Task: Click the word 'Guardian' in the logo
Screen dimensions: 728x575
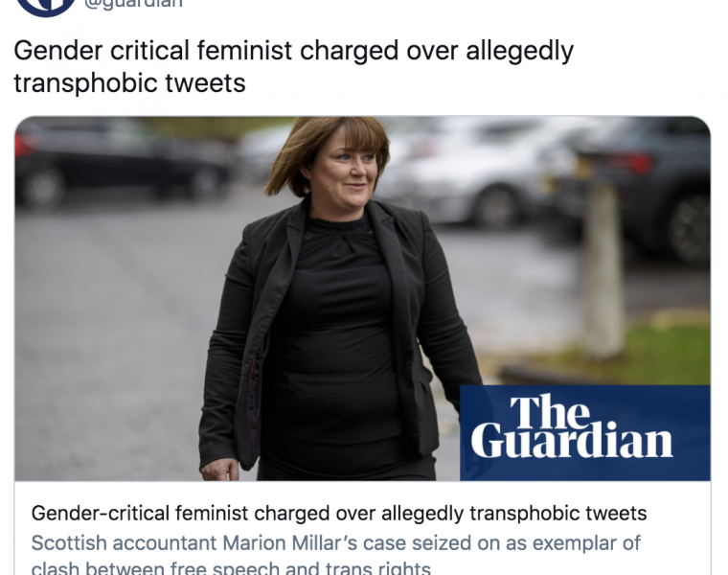Action: point(572,444)
